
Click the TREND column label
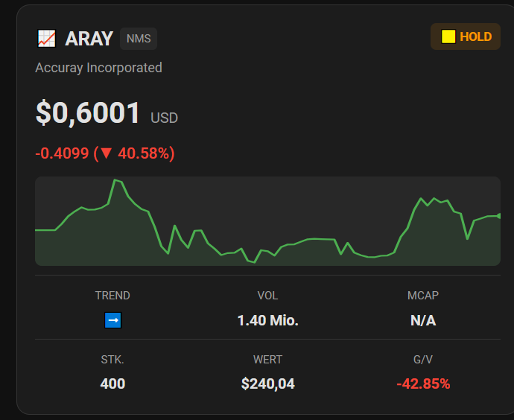point(112,296)
